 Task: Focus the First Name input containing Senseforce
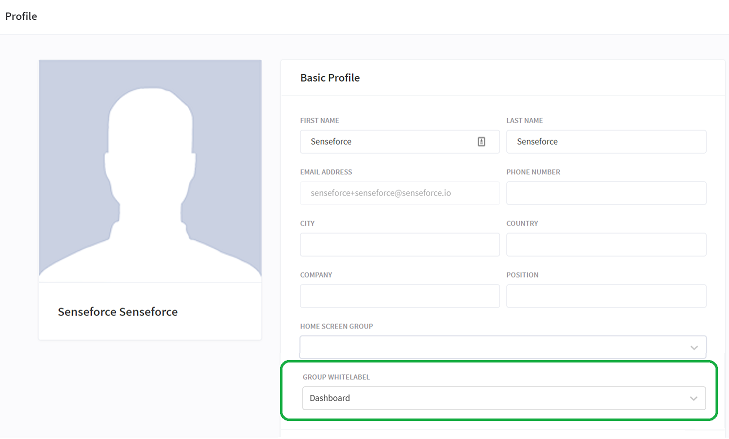click(399, 142)
